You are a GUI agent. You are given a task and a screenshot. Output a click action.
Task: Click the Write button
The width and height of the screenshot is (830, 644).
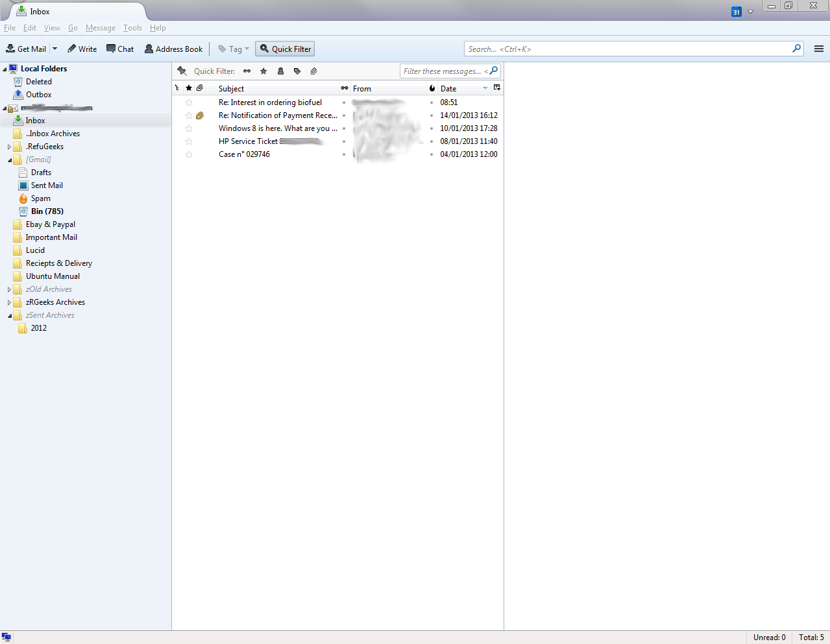pyautogui.click(x=82, y=49)
